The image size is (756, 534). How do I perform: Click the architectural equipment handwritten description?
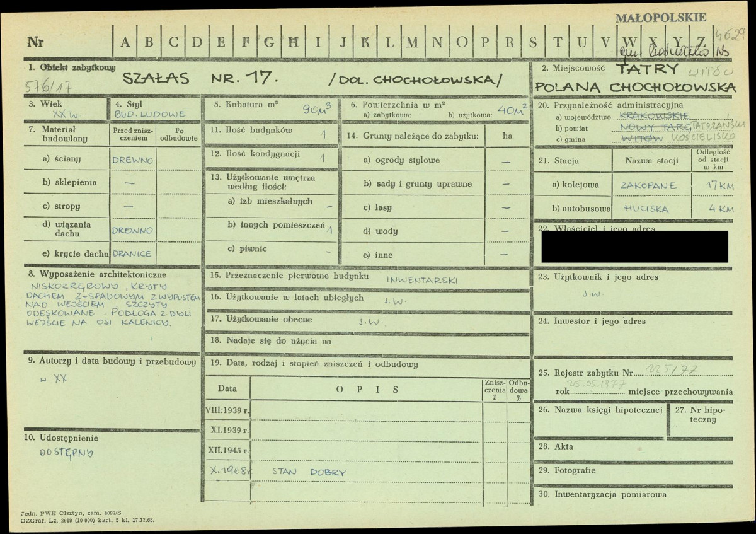(x=113, y=303)
